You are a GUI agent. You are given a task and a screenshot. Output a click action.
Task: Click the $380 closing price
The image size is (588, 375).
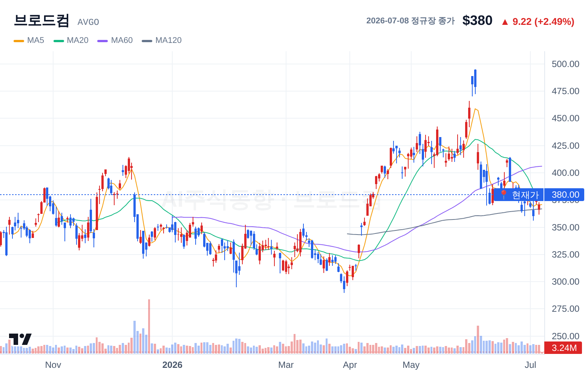[477, 20]
